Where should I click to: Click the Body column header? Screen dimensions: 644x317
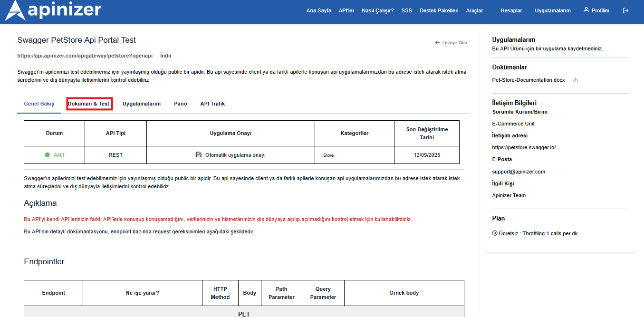point(250,293)
